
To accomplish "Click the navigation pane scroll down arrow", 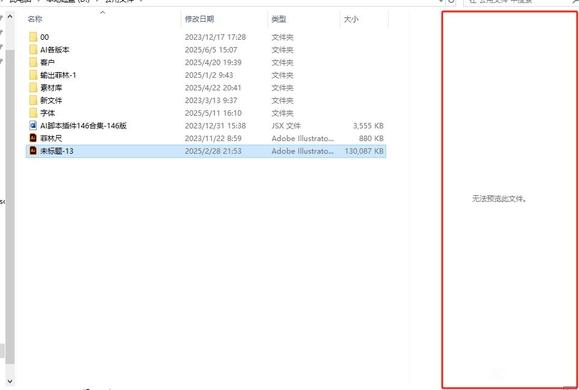I will [10, 381].
